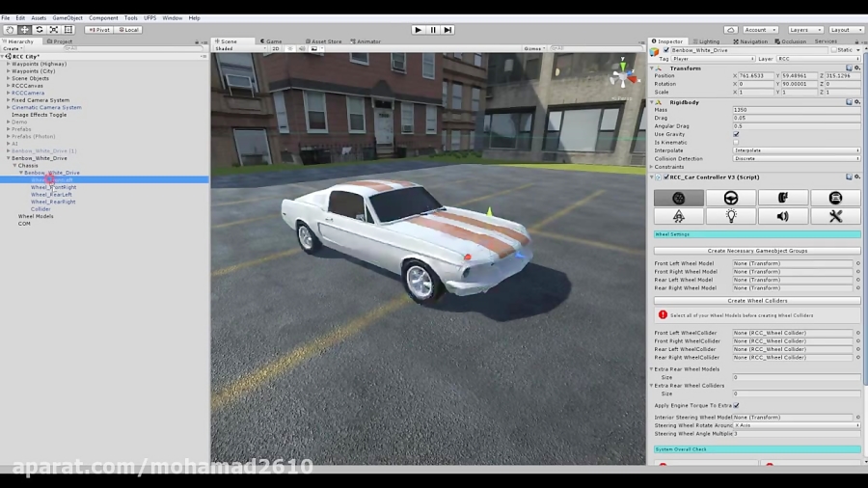Click the Mass input field
The width and height of the screenshot is (868, 488).
(x=797, y=110)
